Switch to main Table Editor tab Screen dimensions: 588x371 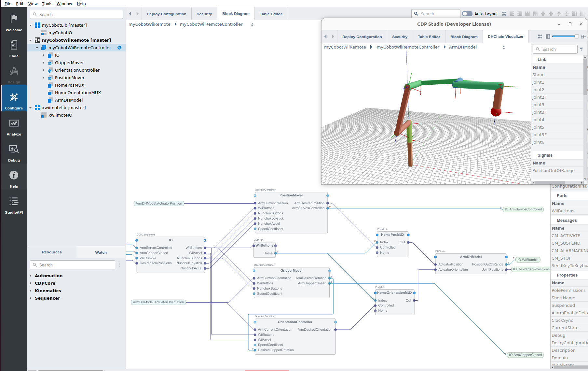pos(271,14)
